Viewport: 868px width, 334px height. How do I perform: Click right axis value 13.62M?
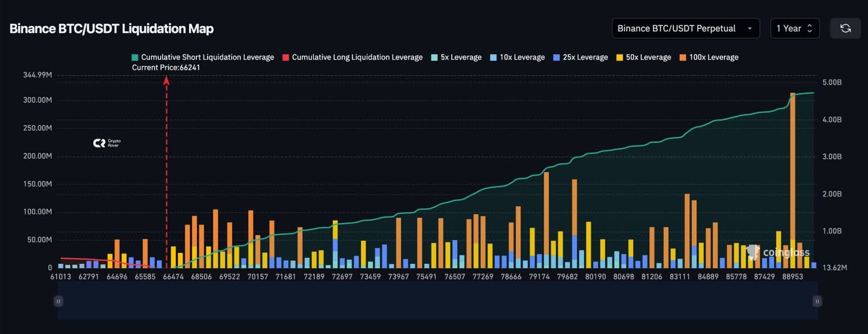(834, 268)
